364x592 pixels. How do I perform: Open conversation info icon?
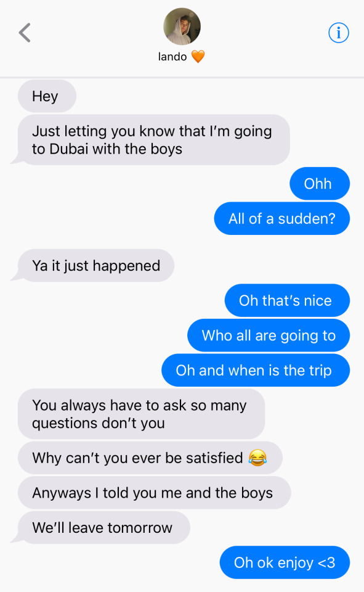tap(338, 33)
